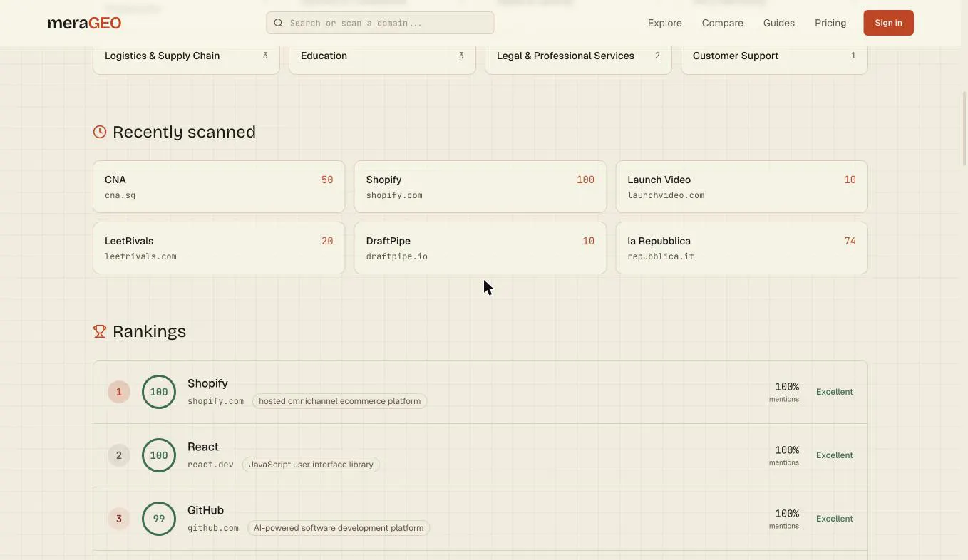968x560 pixels.
Task: Click rank 2 badge for React
Action: [119, 455]
